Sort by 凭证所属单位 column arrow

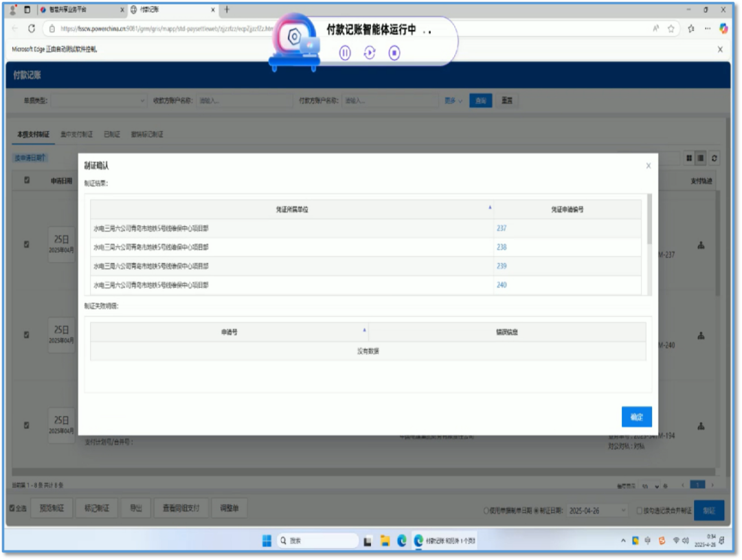[x=490, y=208]
